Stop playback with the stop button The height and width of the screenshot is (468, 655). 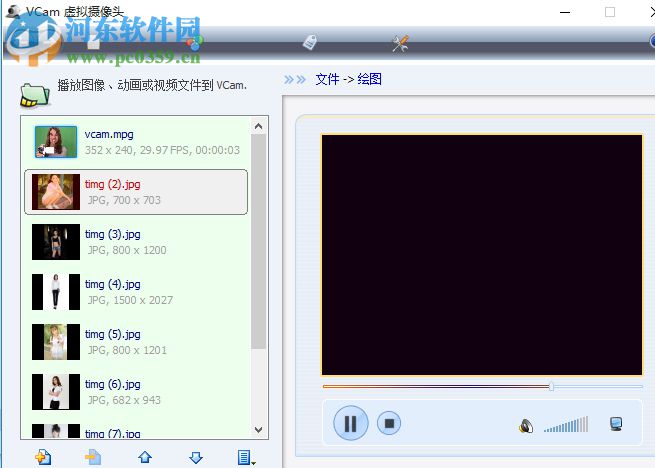[x=389, y=423]
